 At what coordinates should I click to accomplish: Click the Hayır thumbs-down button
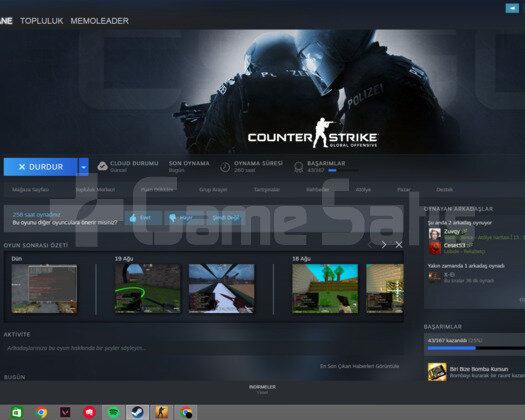point(183,218)
